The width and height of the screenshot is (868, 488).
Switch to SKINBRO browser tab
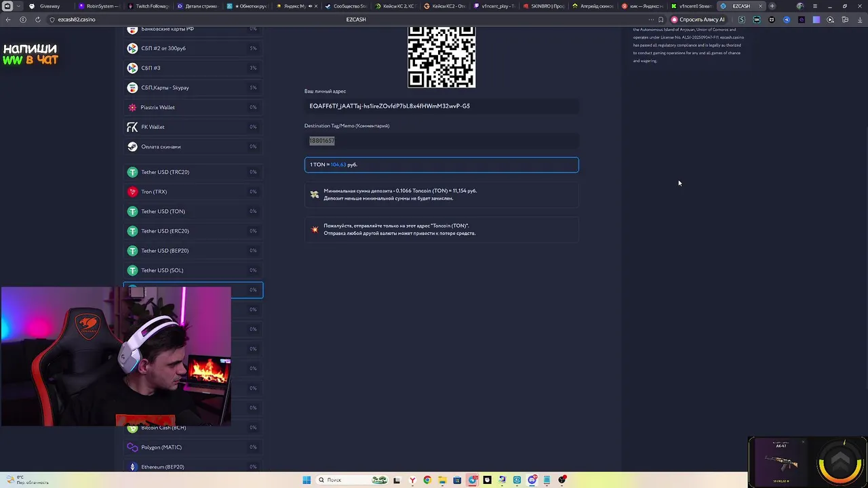[x=543, y=6]
